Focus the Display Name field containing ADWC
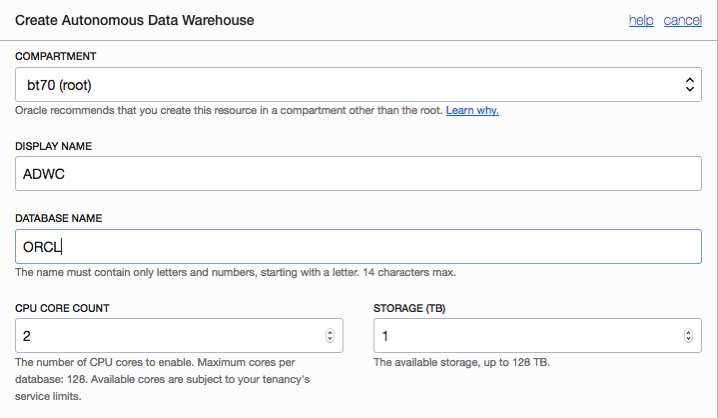The image size is (718, 418). [x=358, y=175]
